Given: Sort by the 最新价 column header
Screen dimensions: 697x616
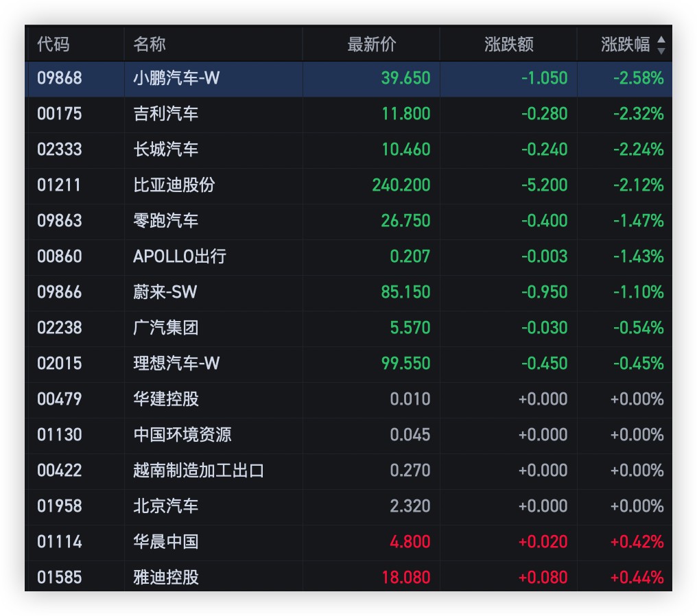Looking at the screenshot, I should click(372, 45).
